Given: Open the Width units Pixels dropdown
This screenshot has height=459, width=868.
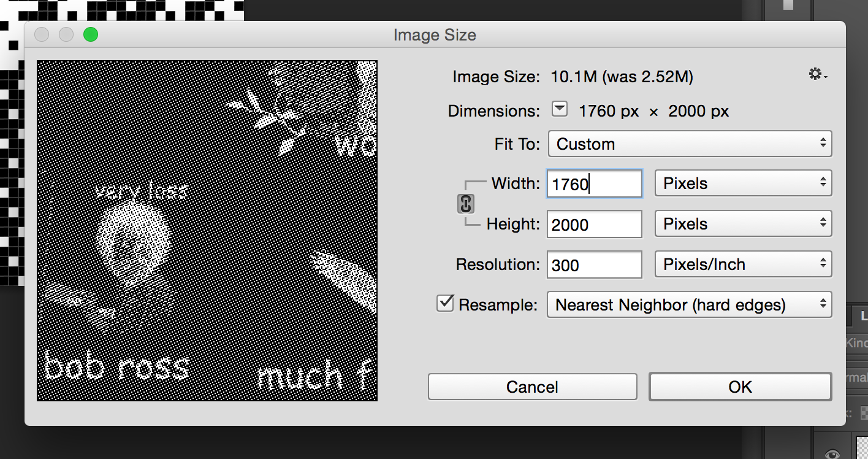Looking at the screenshot, I should tap(743, 183).
